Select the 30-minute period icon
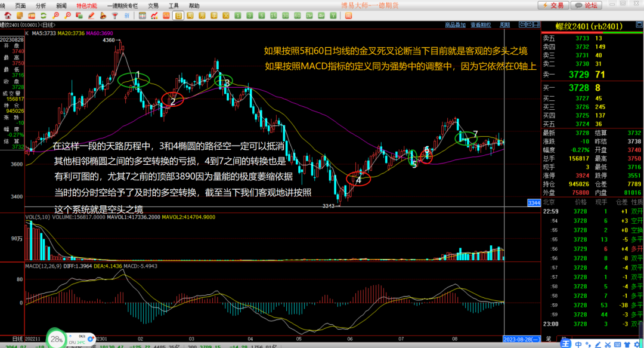Screen dimensions: 644x348 tap(286, 16)
